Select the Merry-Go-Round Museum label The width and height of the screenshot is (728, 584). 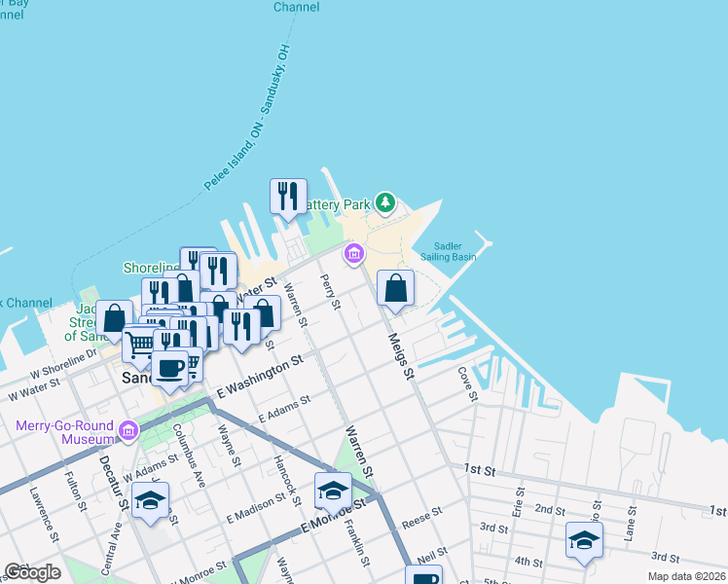[65, 432]
